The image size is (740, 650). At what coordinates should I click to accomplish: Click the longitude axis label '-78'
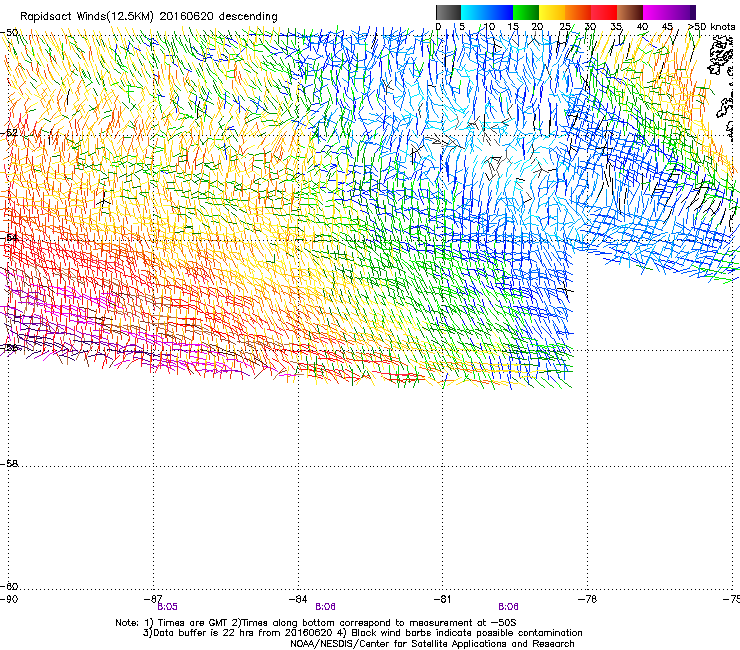tap(587, 599)
